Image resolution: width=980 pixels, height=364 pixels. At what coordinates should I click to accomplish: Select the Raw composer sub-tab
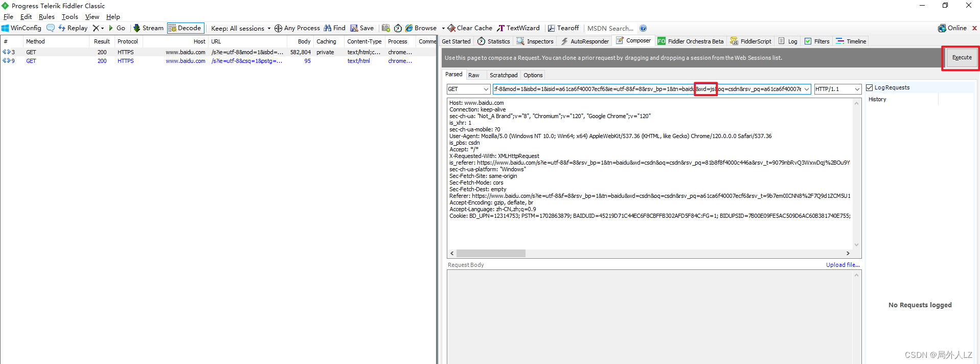[474, 75]
